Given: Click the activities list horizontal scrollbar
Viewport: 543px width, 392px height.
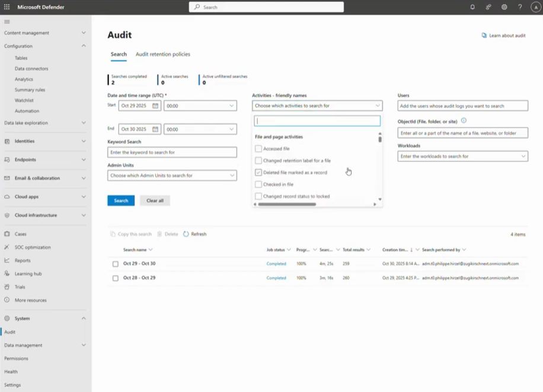Looking at the screenshot, I should pos(287,204).
